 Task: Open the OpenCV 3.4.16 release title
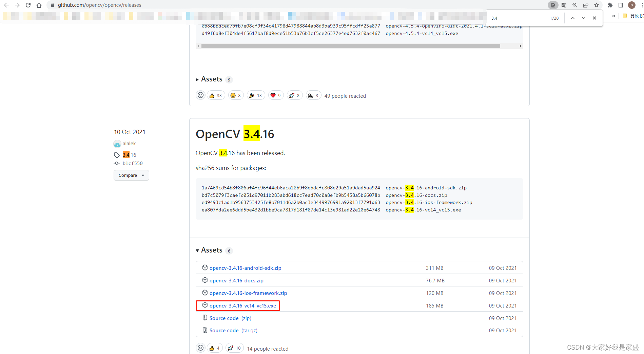[x=235, y=134]
